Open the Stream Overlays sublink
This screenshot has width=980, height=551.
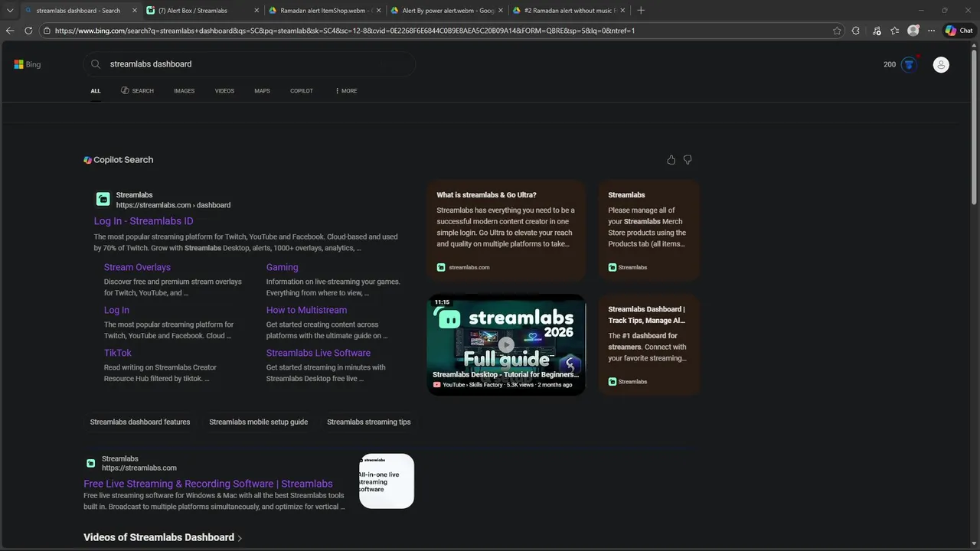pos(137,267)
